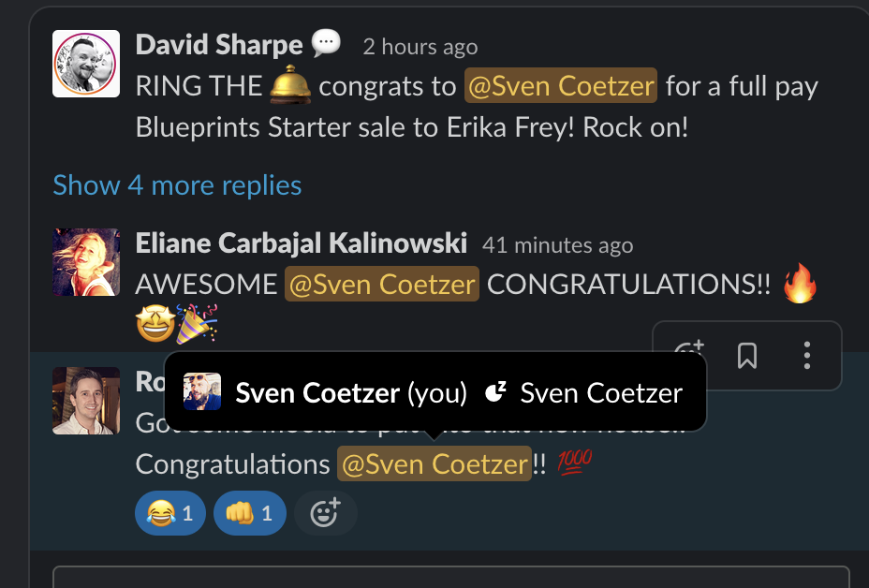Save Eliane's message with the bookmark icon
Image resolution: width=869 pixels, height=588 pixels.
point(746,356)
